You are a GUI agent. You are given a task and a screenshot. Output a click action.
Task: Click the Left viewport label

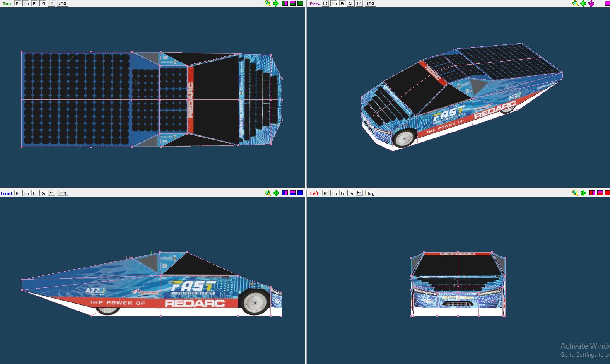pyautogui.click(x=314, y=193)
